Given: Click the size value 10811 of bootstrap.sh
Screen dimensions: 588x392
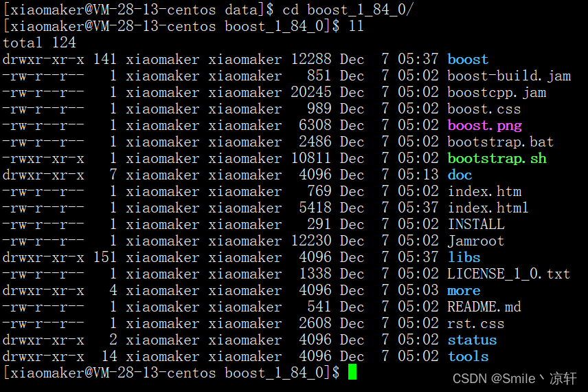Looking at the screenshot, I should pyautogui.click(x=311, y=158).
